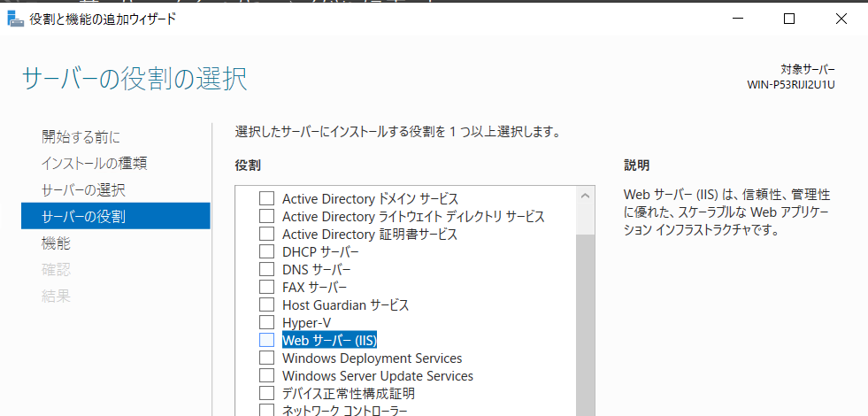Viewport: 868px width, 416px height.
Task: Tick the ネットワーク コントローラー checkbox
Action: click(267, 411)
